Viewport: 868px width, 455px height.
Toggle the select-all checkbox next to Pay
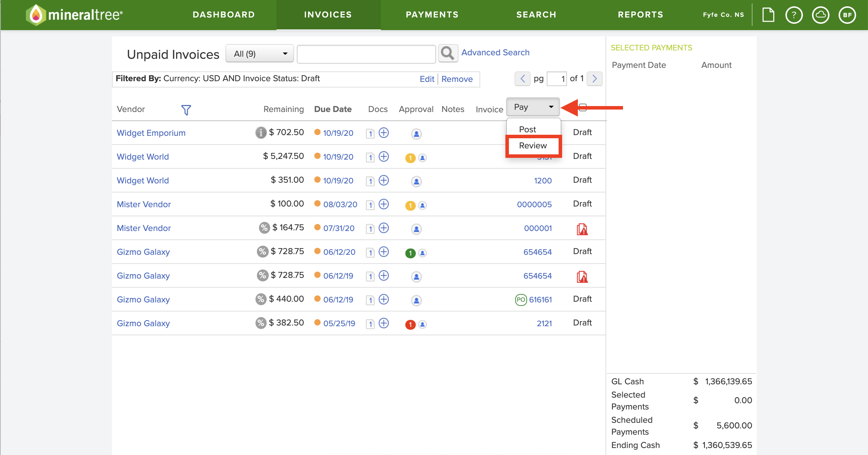(583, 107)
